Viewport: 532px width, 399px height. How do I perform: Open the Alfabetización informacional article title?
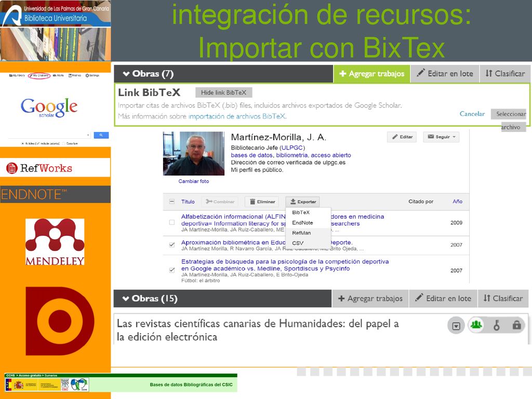(x=283, y=220)
